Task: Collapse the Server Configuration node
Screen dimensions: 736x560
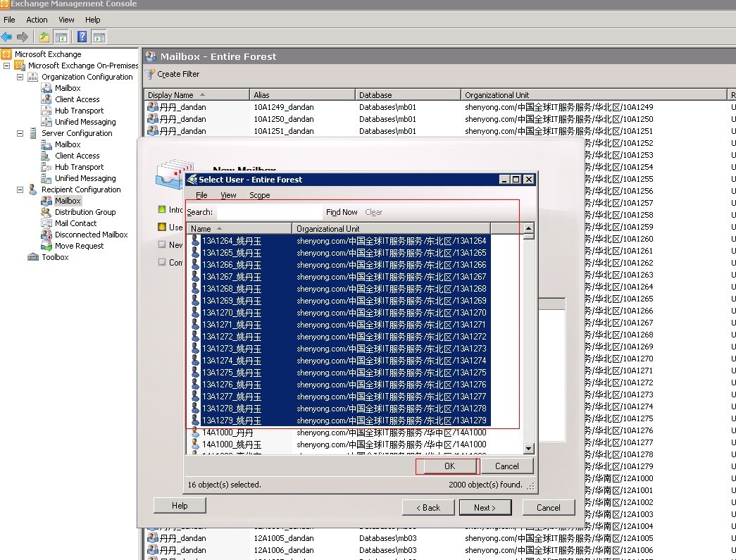Action: click(20, 133)
